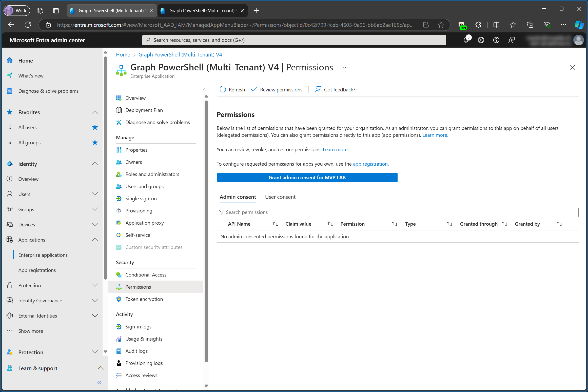Open browser essentials heart icon

tap(547, 25)
